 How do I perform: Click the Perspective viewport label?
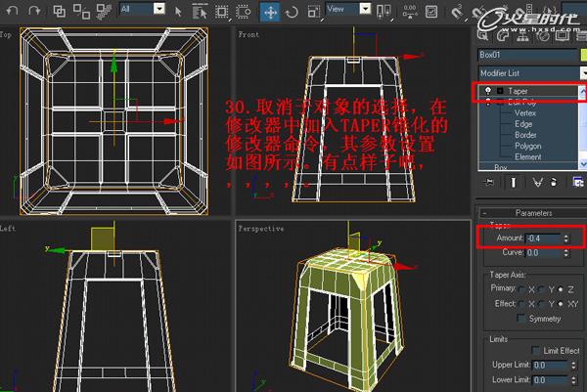[261, 229]
